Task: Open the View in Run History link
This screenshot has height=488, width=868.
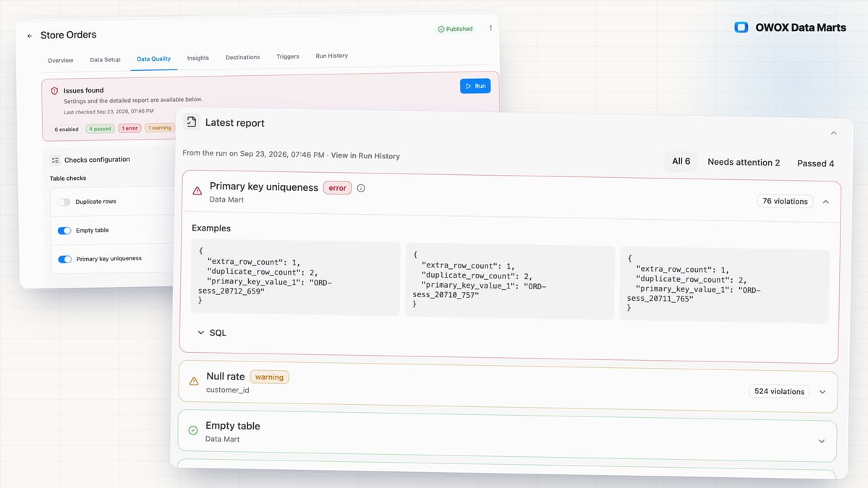Action: point(365,155)
